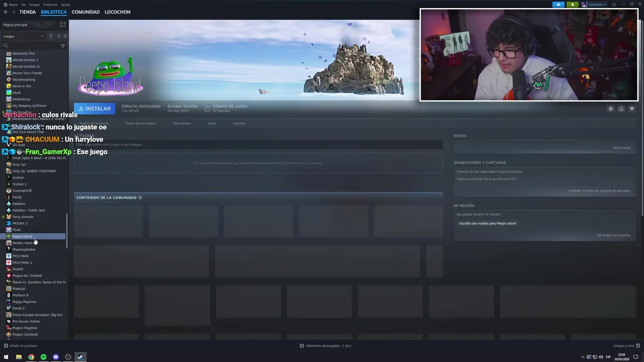This screenshot has width=644, height=362.
Task: Go back with the left arrow
Action: coord(6,12)
